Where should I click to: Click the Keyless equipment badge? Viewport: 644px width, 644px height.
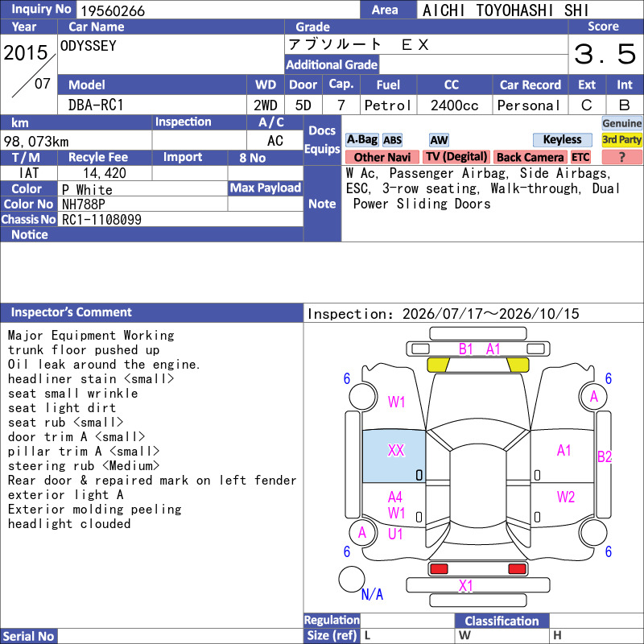tap(562, 139)
